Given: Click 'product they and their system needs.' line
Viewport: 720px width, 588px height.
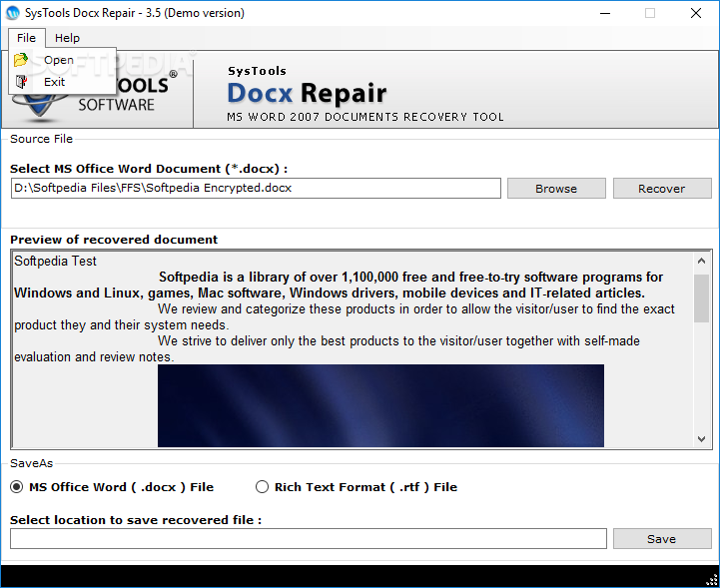Looking at the screenshot, I should pyautogui.click(x=121, y=325).
